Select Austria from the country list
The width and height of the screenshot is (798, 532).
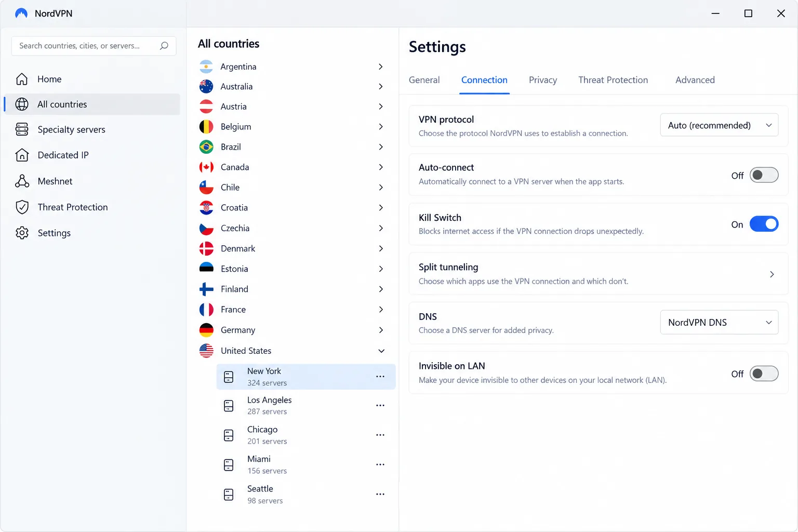coord(293,107)
